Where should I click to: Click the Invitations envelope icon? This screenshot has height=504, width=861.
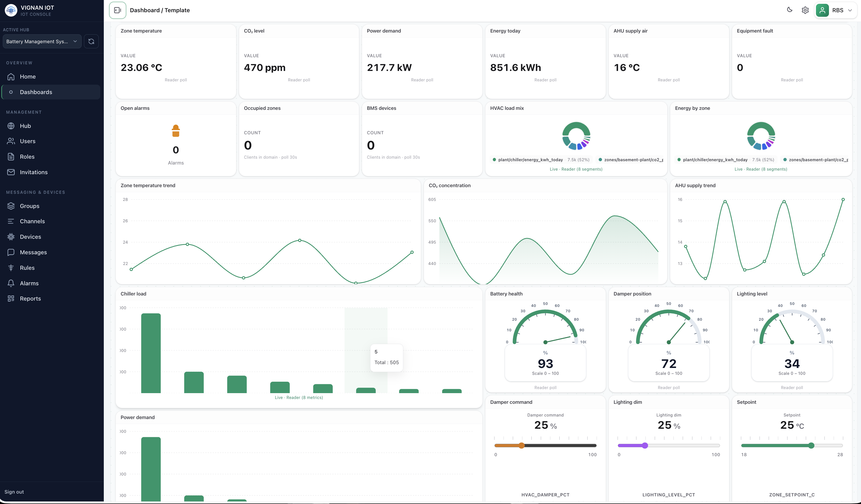click(x=11, y=172)
